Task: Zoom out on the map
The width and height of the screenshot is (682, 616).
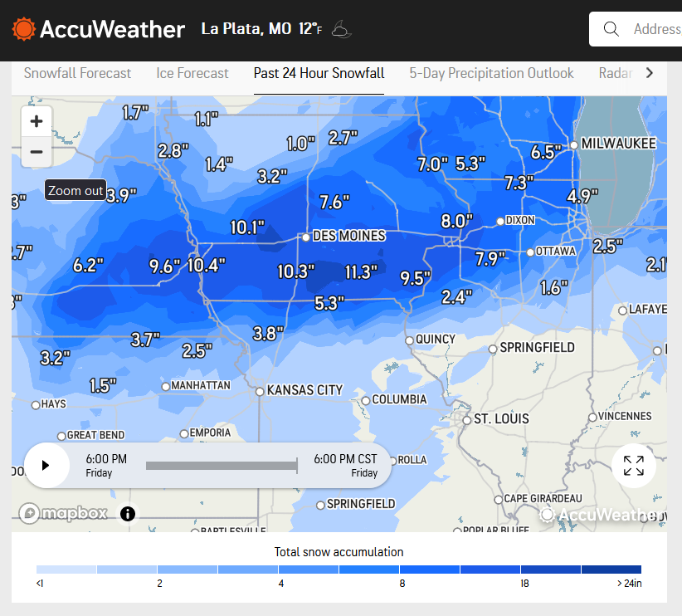Action: pyautogui.click(x=37, y=152)
